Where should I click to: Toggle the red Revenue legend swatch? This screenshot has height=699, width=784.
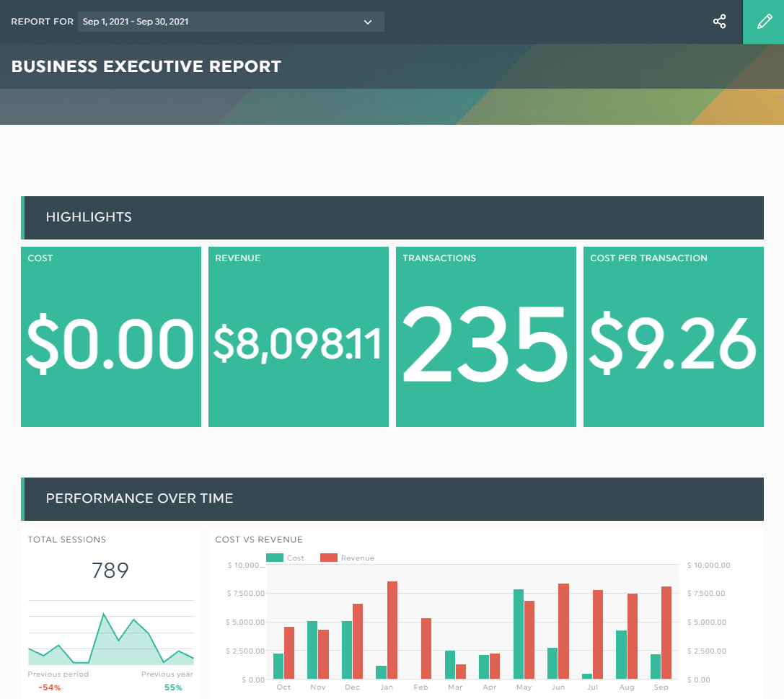329,558
